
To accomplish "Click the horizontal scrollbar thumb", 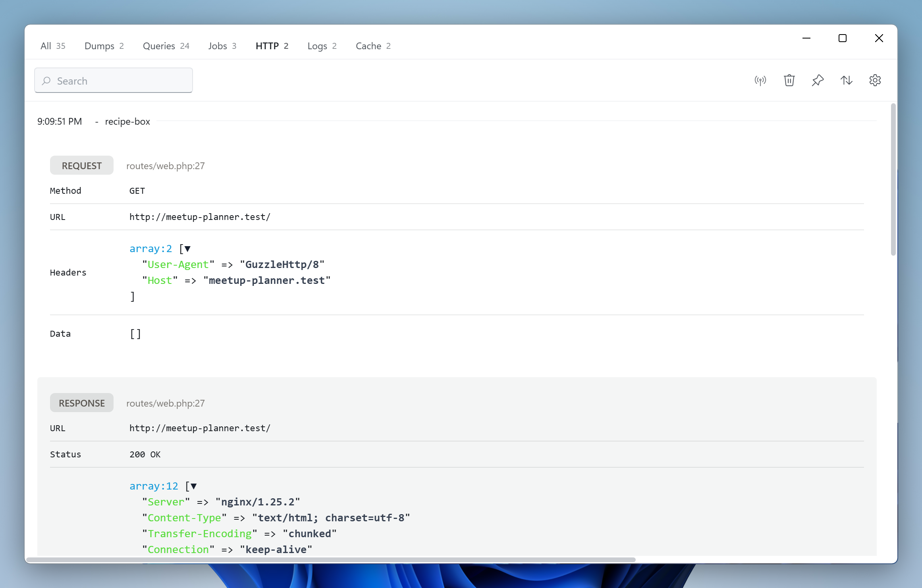I will (331, 560).
